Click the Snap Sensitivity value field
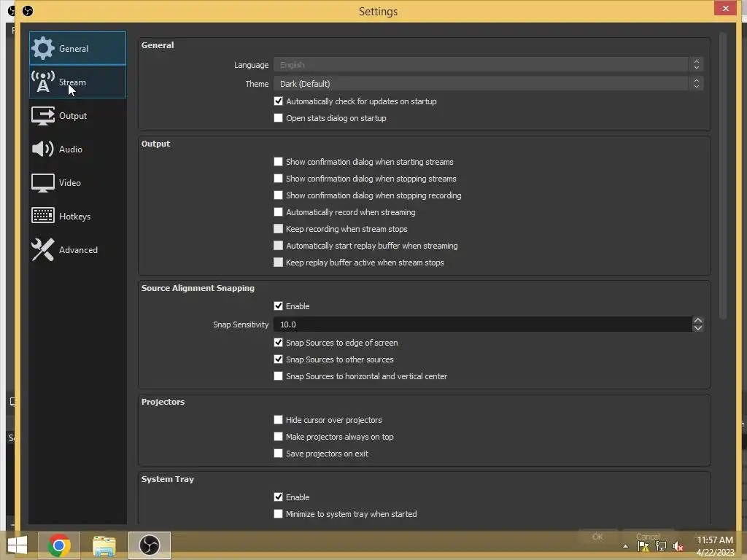The height and width of the screenshot is (560, 747). (482, 324)
